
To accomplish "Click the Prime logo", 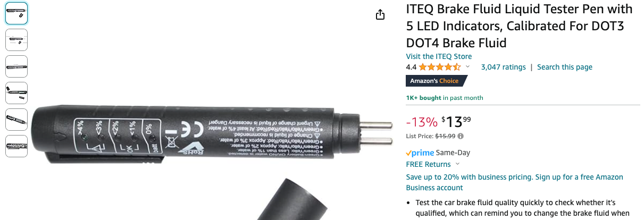I will click(420, 153).
